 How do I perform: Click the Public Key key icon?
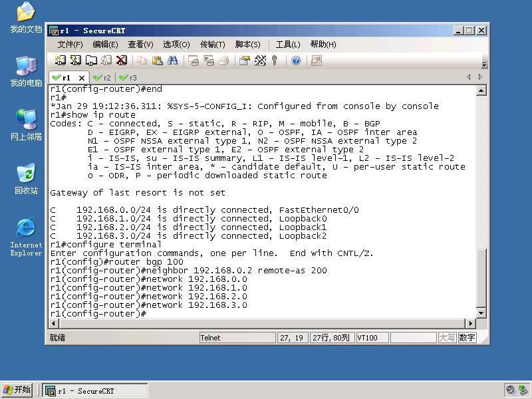(x=275, y=61)
